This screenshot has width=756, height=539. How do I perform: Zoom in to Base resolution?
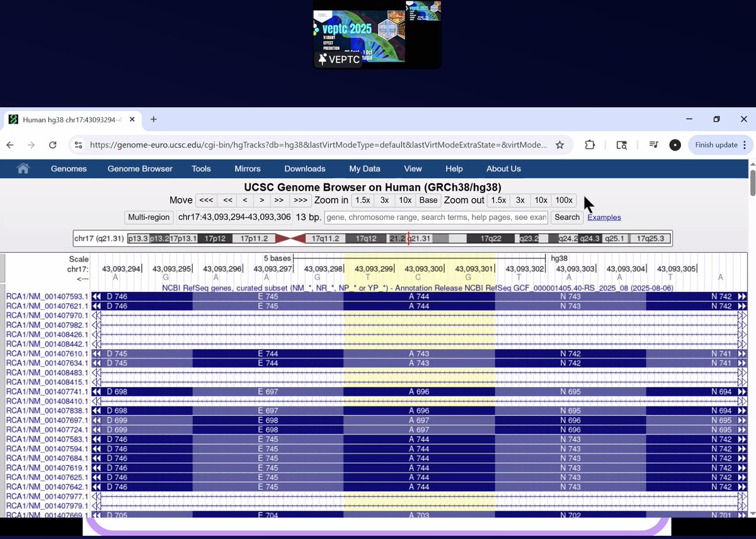pyautogui.click(x=428, y=200)
